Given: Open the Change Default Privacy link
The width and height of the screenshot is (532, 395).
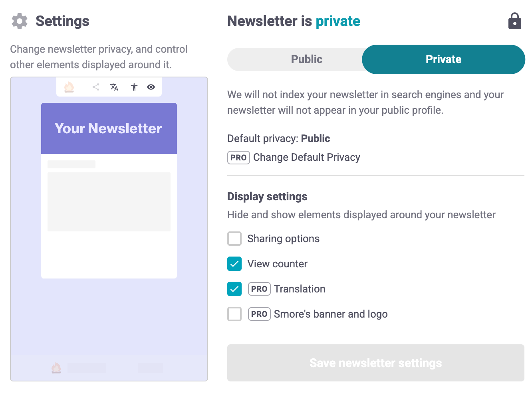Looking at the screenshot, I should click(x=306, y=158).
